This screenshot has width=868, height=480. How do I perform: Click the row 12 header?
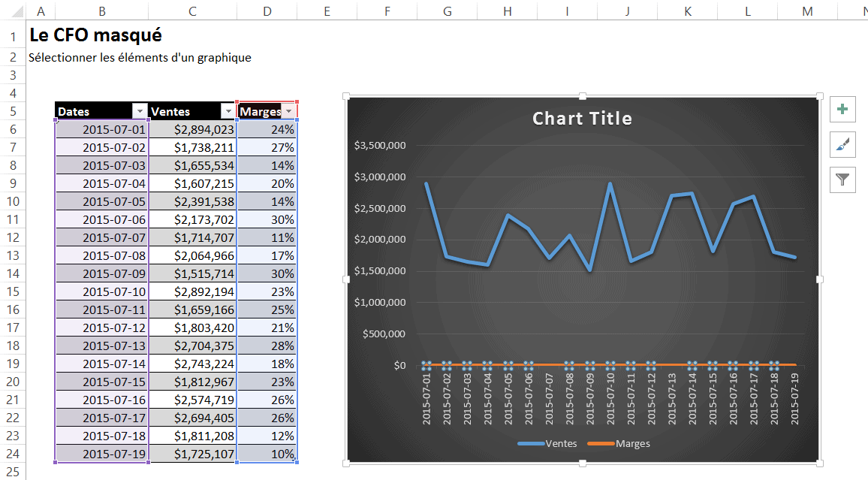pyautogui.click(x=13, y=237)
